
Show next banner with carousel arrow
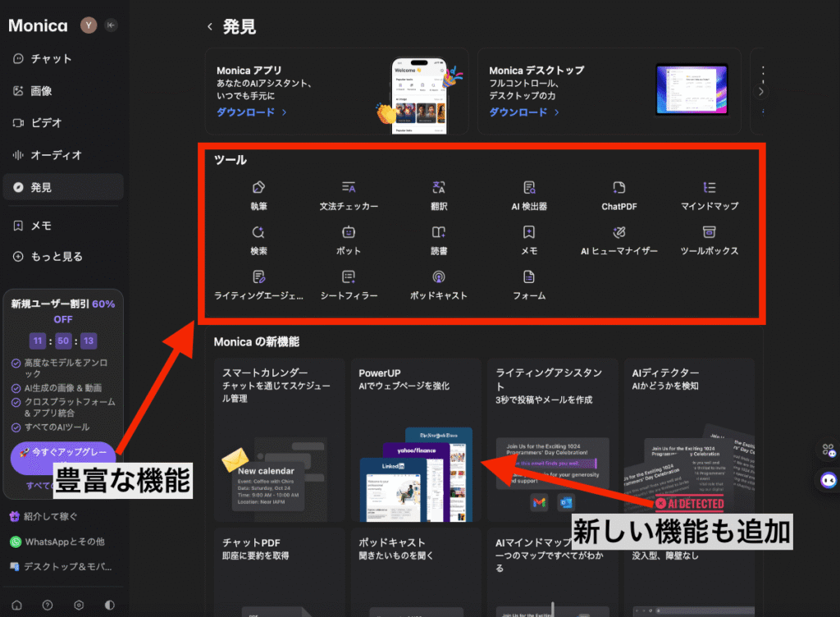760,92
